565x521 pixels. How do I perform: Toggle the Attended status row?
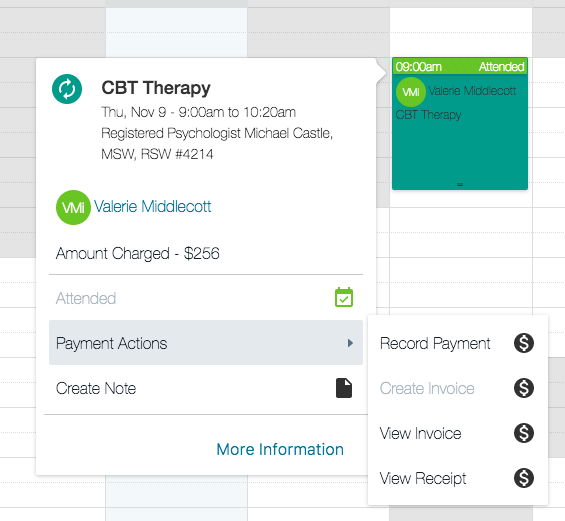pyautogui.click(x=206, y=298)
